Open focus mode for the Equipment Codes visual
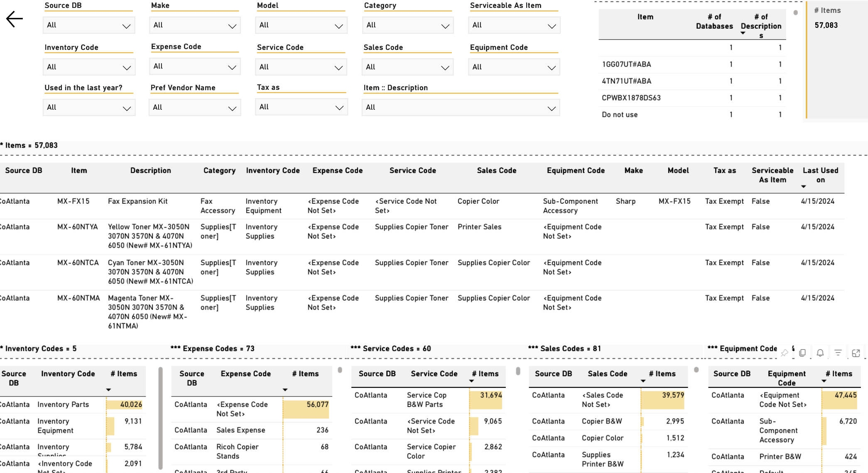Viewport: 868px width, 473px height. [856, 353]
